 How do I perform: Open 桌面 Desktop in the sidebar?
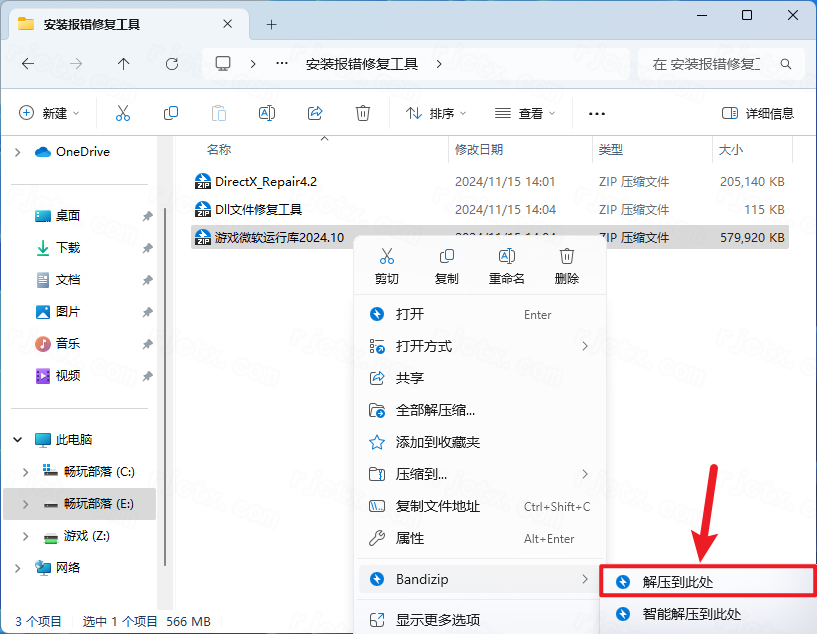click(x=68, y=216)
